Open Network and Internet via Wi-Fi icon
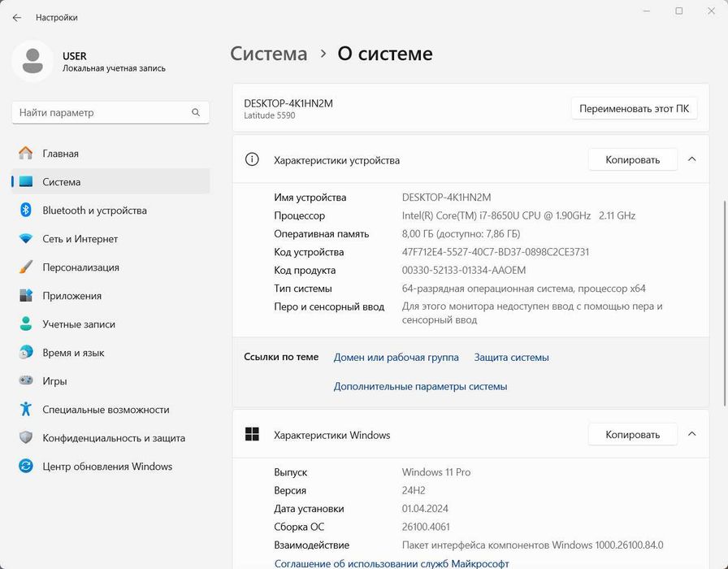Image resolution: width=728 pixels, height=569 pixels. click(26, 239)
